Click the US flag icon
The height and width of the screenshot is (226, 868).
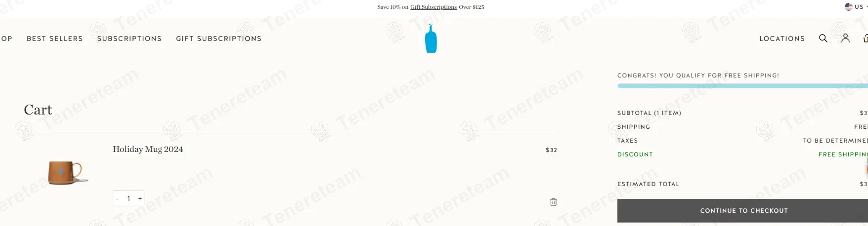coord(849,7)
